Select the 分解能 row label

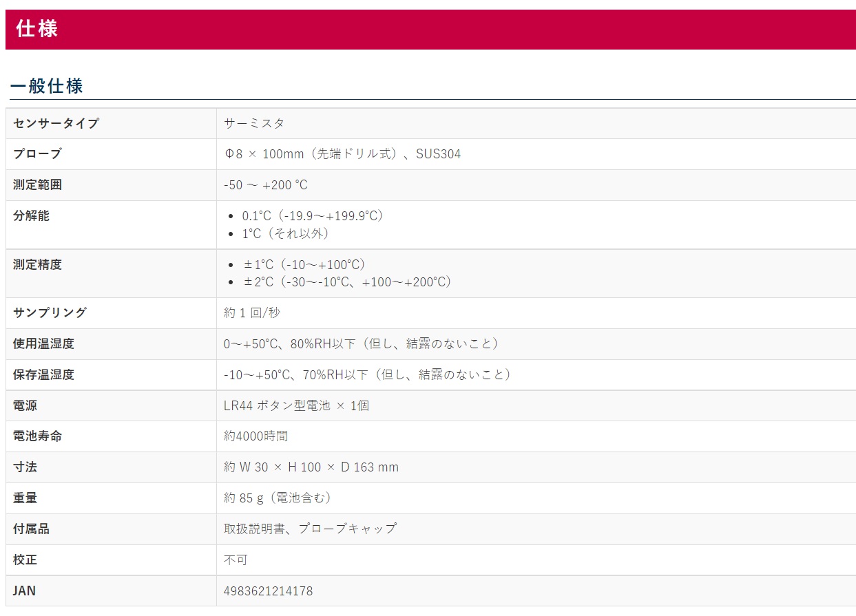(31, 215)
